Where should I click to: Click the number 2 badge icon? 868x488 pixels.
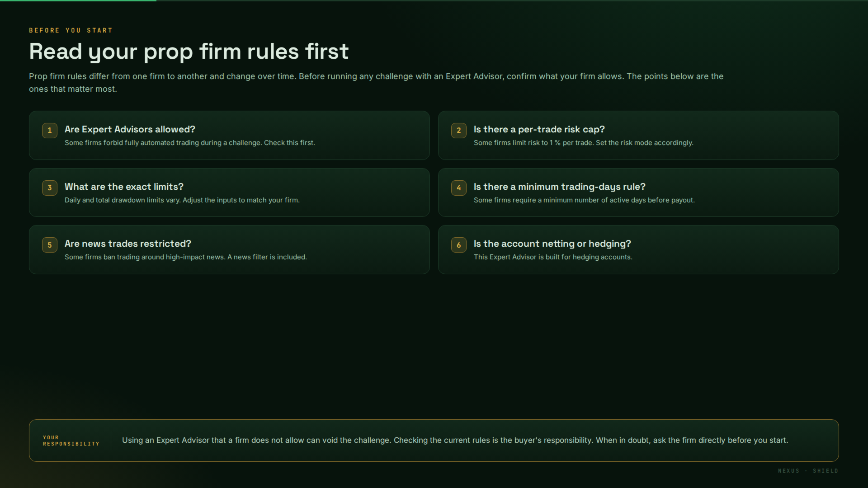point(459,131)
